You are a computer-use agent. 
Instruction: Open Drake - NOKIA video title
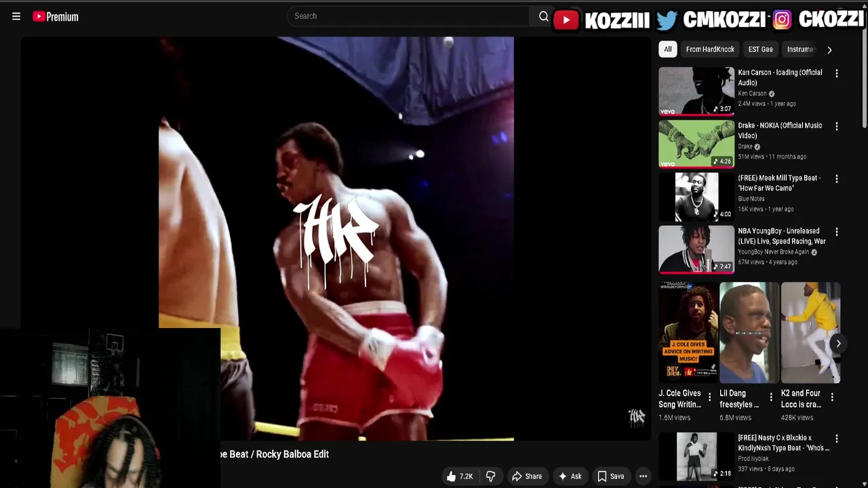pos(780,130)
